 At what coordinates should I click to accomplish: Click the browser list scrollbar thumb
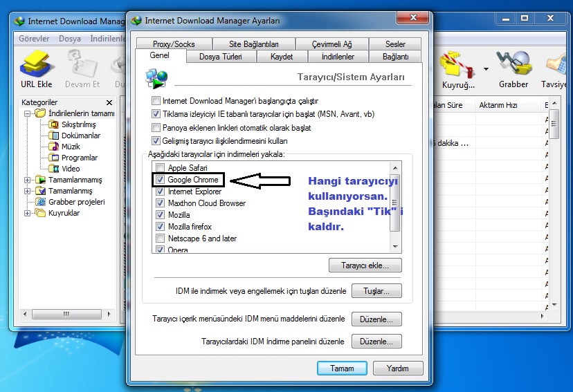(x=394, y=203)
